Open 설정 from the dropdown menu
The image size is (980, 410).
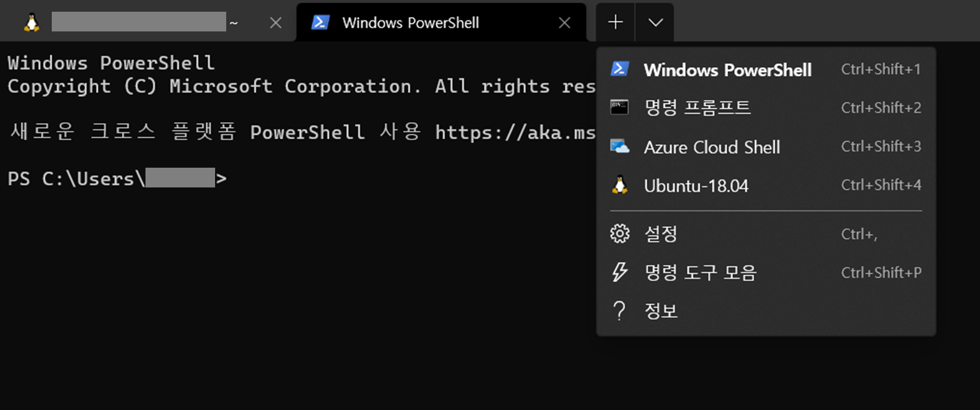766,234
